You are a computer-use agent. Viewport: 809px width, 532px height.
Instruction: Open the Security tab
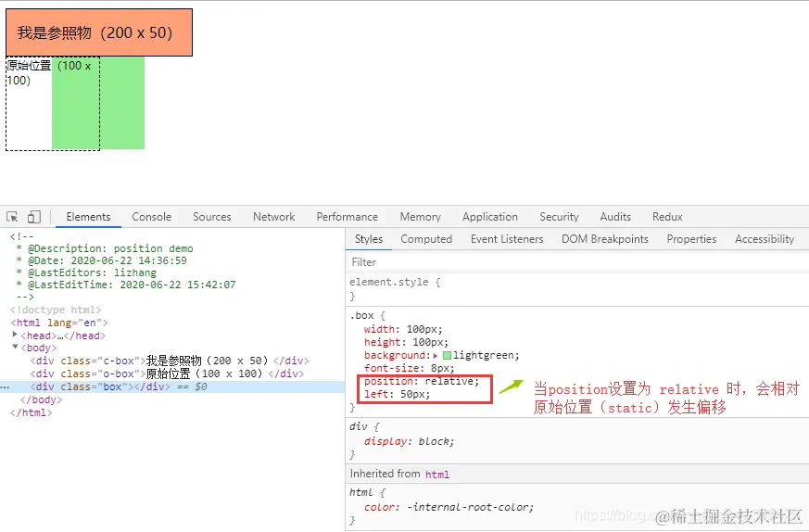(560, 217)
